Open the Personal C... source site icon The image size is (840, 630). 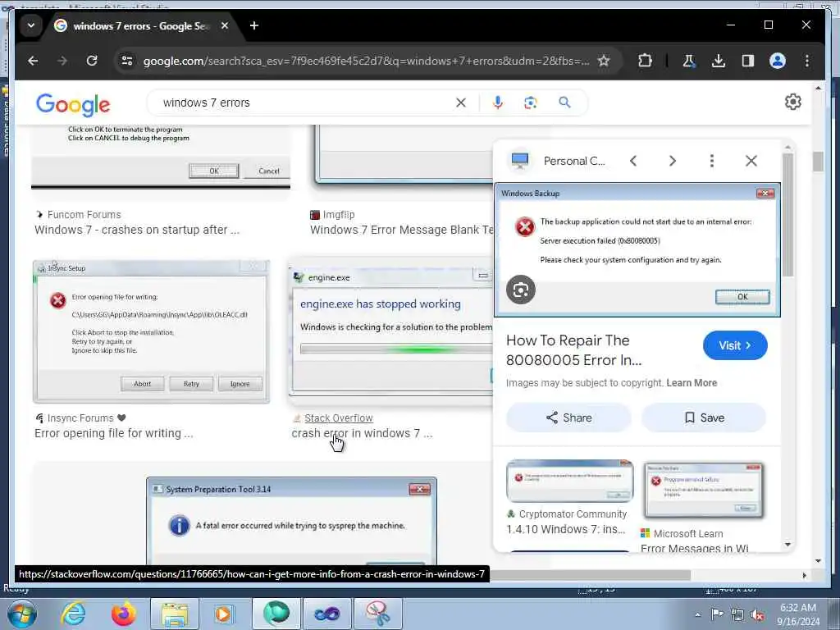(x=519, y=161)
